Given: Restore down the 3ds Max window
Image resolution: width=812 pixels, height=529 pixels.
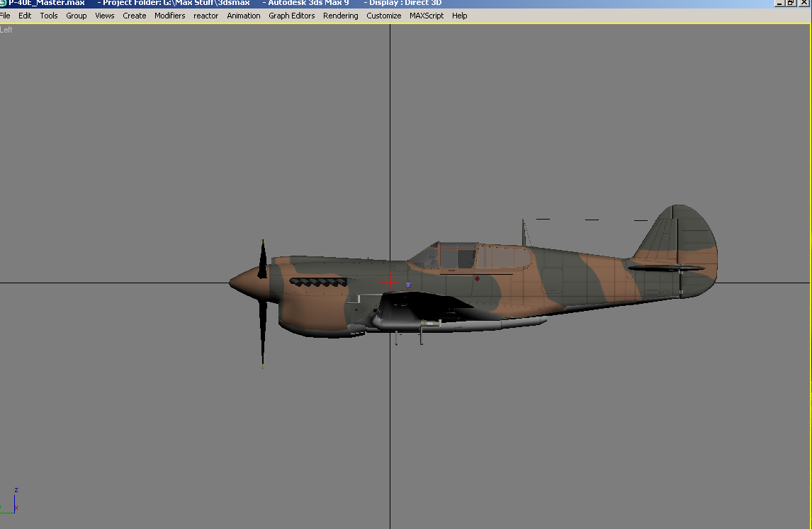Looking at the screenshot, I should pos(791,3).
